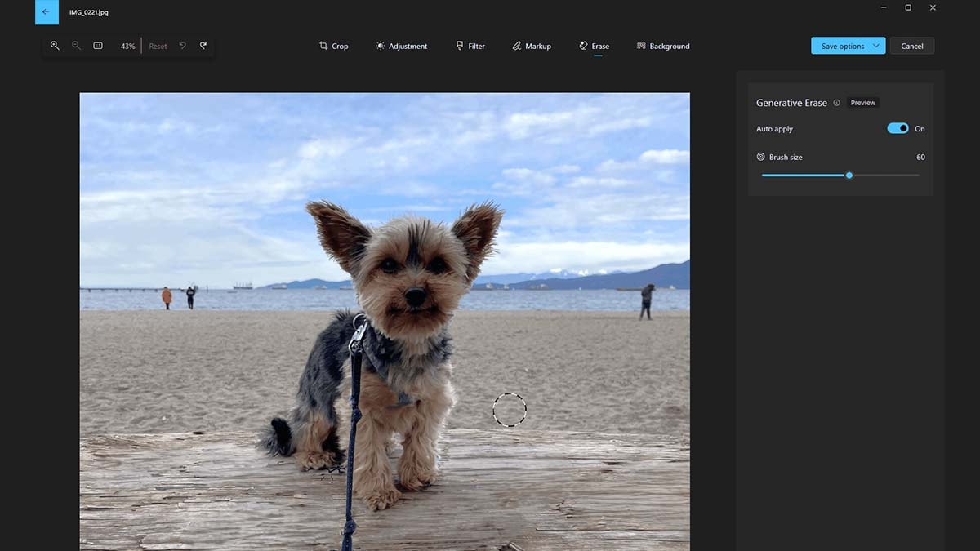Screen dimensions: 980x551
Task: Open the Background tool
Action: pyautogui.click(x=663, y=47)
